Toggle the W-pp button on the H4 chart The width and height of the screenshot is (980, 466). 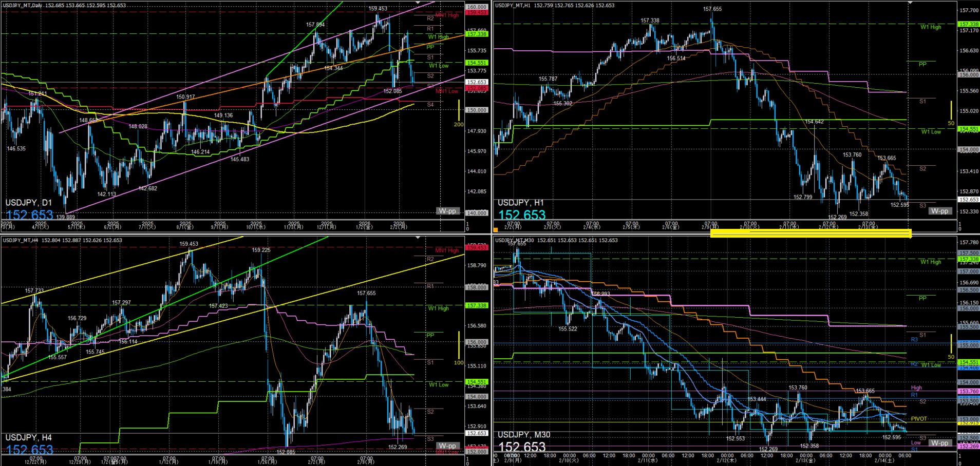(x=447, y=445)
